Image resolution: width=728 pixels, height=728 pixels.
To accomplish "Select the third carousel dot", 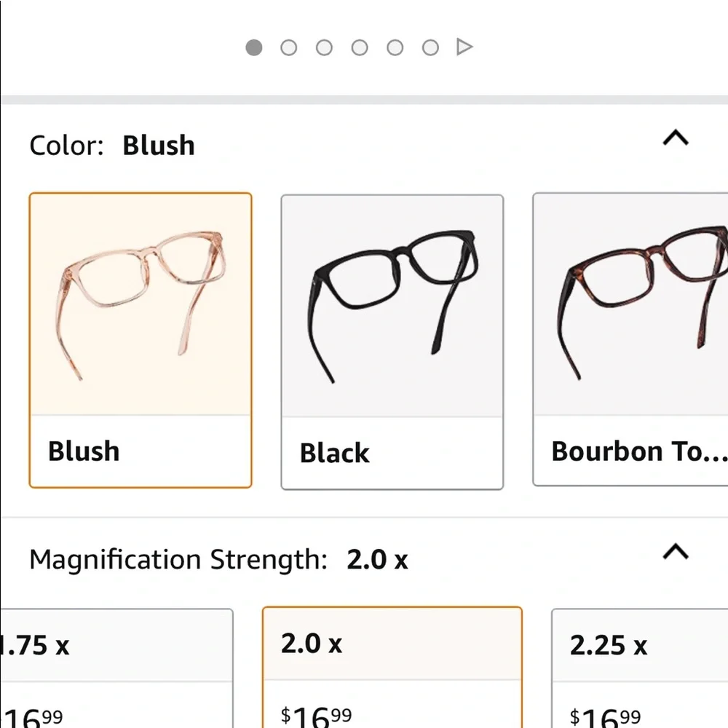I will pos(324,47).
